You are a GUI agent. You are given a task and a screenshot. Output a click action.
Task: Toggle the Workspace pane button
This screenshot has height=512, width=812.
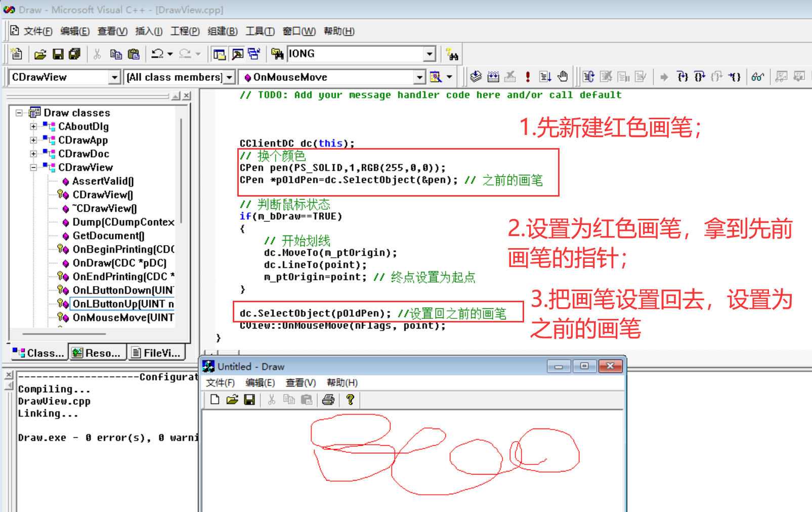[220, 54]
